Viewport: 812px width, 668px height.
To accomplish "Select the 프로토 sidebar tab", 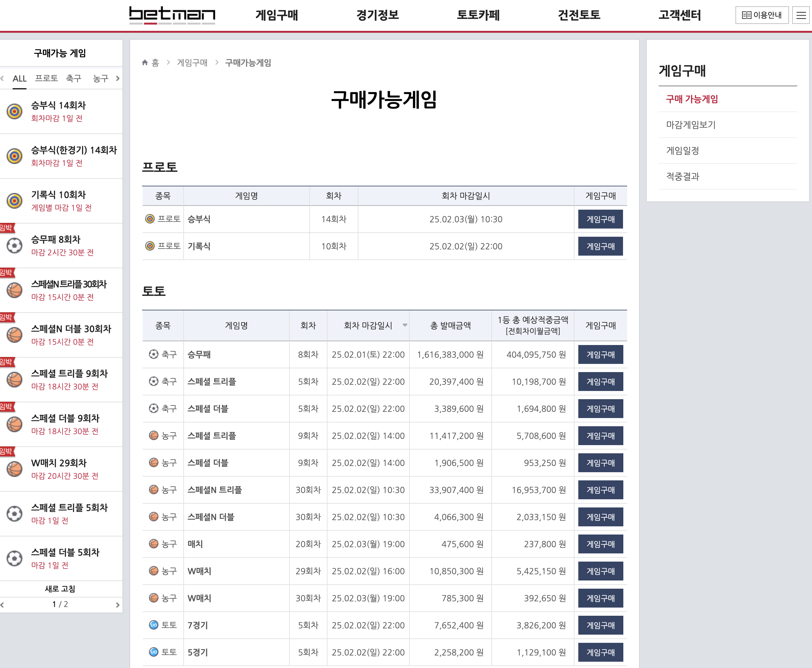I will (x=46, y=78).
